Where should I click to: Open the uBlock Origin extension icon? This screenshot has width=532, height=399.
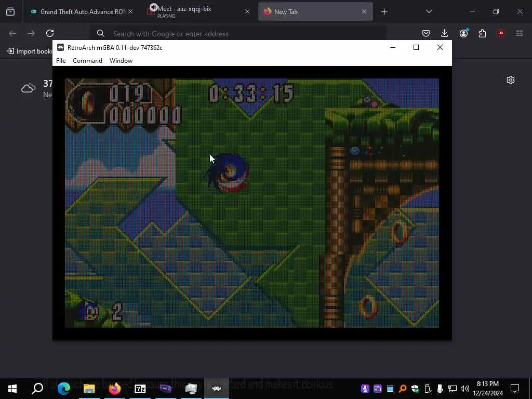501,33
